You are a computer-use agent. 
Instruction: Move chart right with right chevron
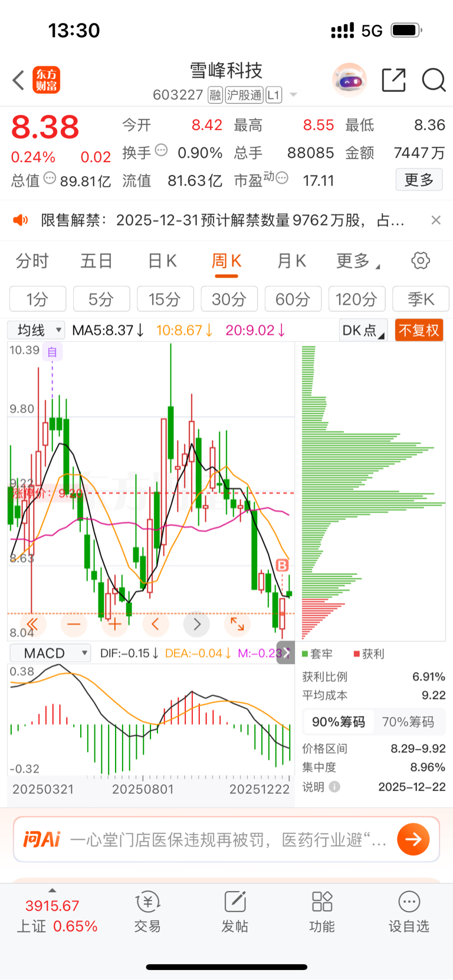click(x=197, y=624)
